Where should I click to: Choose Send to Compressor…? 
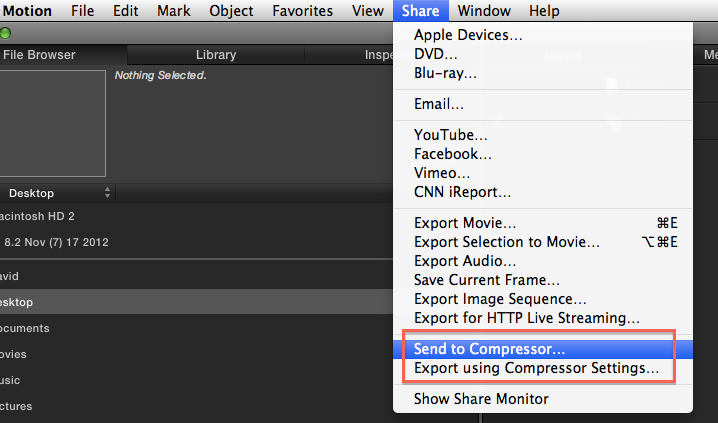coord(543,349)
